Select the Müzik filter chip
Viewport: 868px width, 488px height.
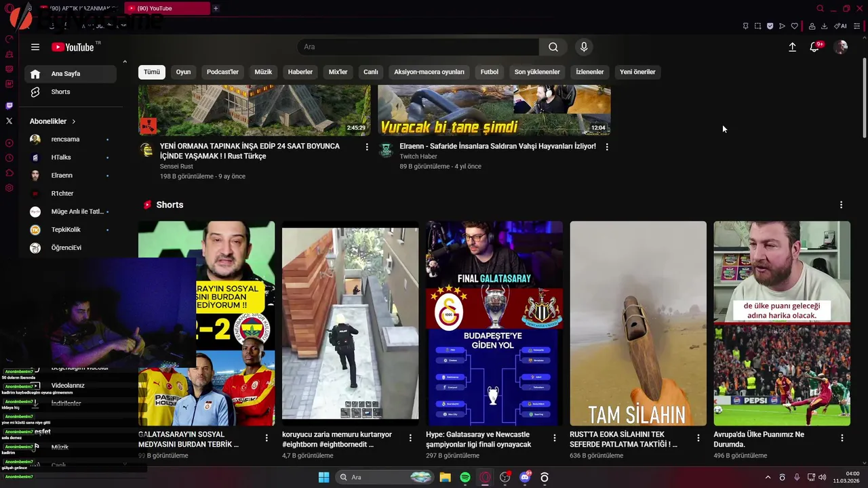pyautogui.click(x=263, y=72)
